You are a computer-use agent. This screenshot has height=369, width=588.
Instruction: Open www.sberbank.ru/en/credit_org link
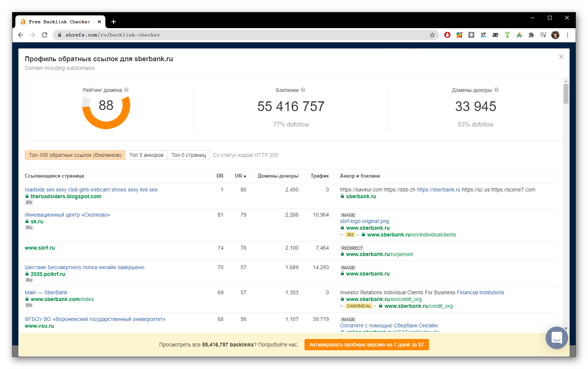(x=384, y=299)
